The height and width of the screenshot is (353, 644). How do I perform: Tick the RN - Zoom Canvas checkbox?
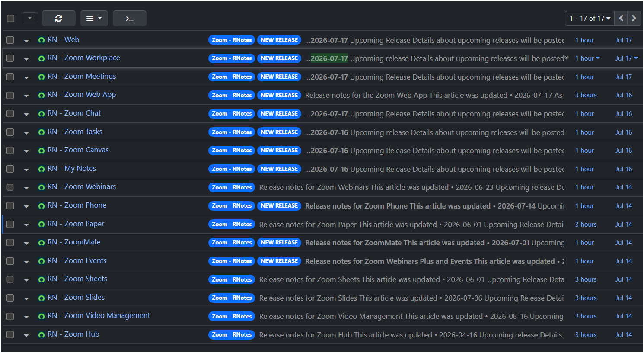pyautogui.click(x=10, y=150)
